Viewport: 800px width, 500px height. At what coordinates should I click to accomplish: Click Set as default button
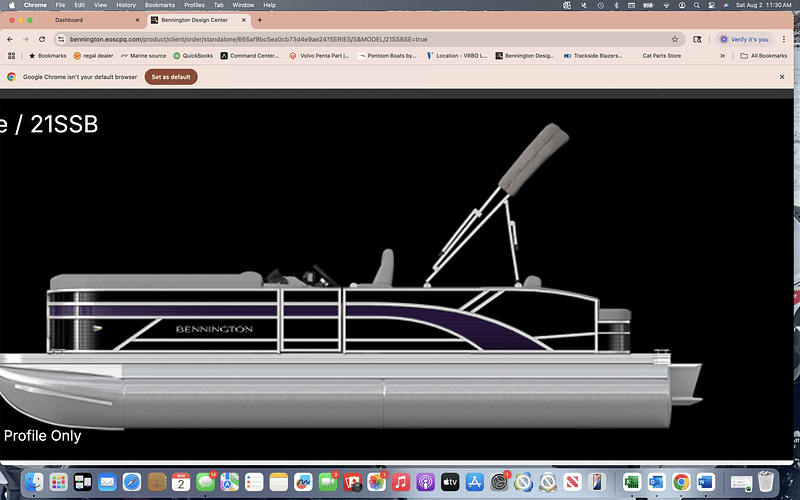tap(171, 77)
